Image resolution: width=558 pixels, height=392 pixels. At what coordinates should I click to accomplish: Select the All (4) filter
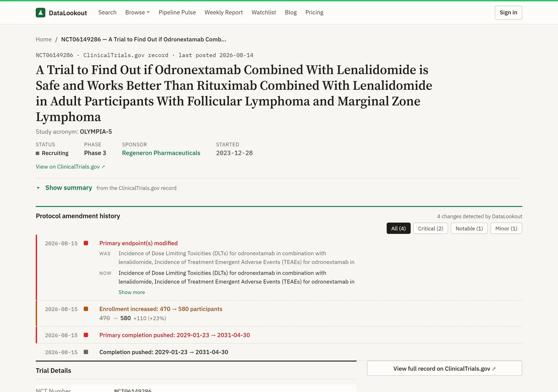point(399,229)
